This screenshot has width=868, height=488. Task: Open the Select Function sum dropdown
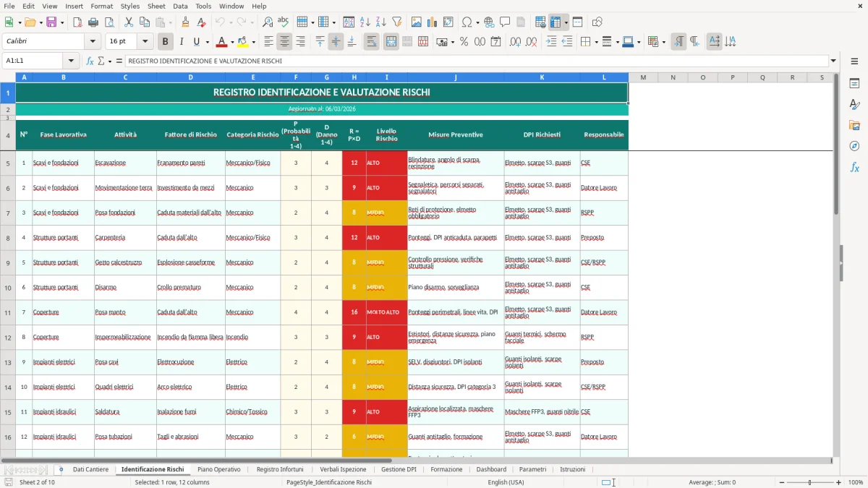109,61
